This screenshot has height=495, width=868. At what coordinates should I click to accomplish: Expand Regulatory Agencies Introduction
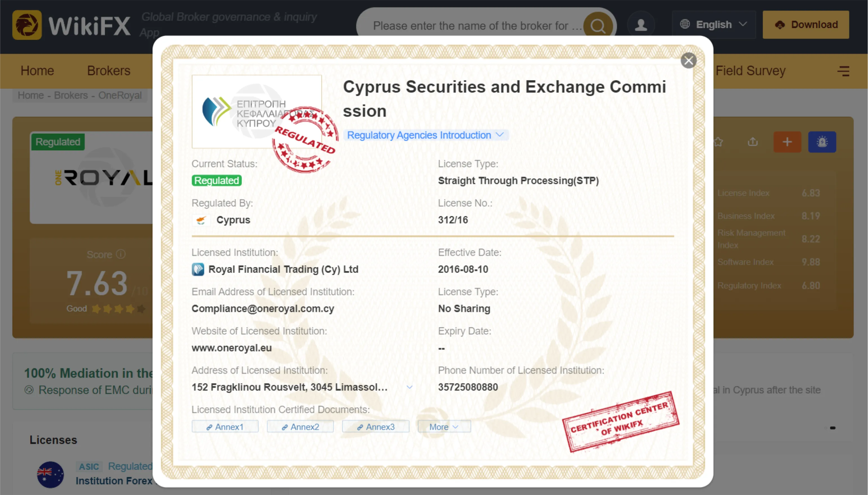pos(425,135)
